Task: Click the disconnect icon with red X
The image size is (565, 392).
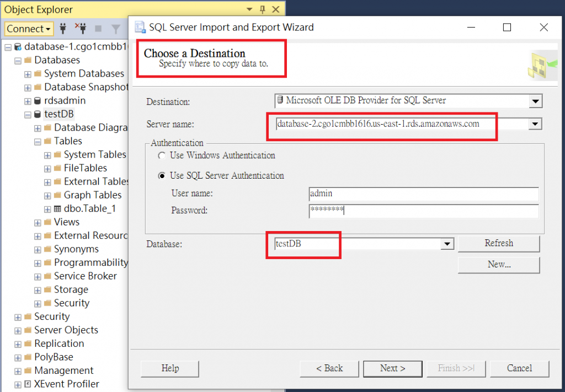Action: 81,29
